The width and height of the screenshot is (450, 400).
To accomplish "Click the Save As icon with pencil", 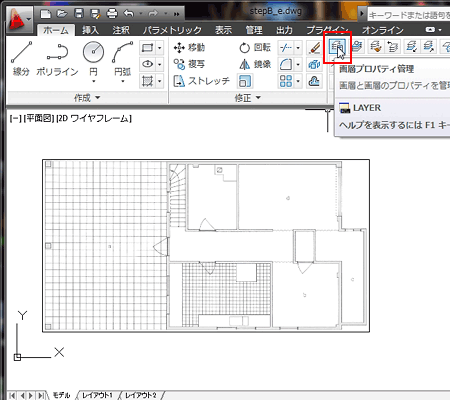I will 95,14.
